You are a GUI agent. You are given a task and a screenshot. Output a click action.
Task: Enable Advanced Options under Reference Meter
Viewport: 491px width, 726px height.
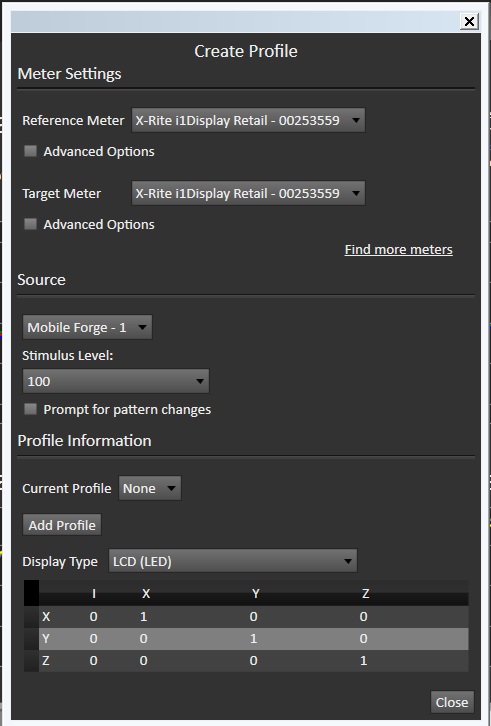tap(31, 151)
